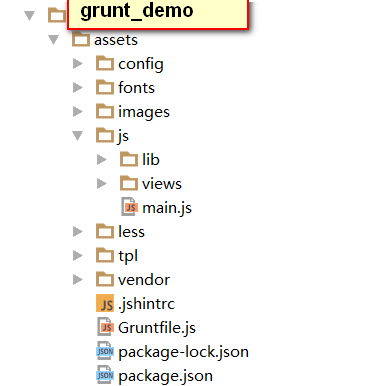Image resolution: width=372 pixels, height=386 pixels.
Task: Click the assets folder icon
Action: (x=81, y=39)
